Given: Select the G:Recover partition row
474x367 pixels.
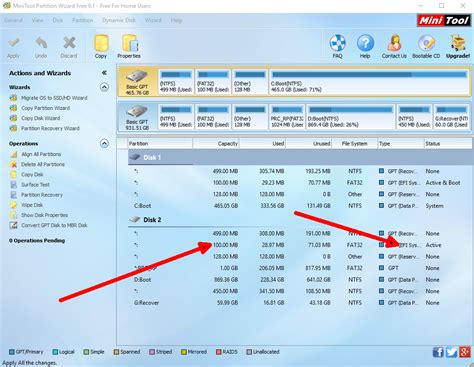Looking at the screenshot, I should pyautogui.click(x=300, y=303).
